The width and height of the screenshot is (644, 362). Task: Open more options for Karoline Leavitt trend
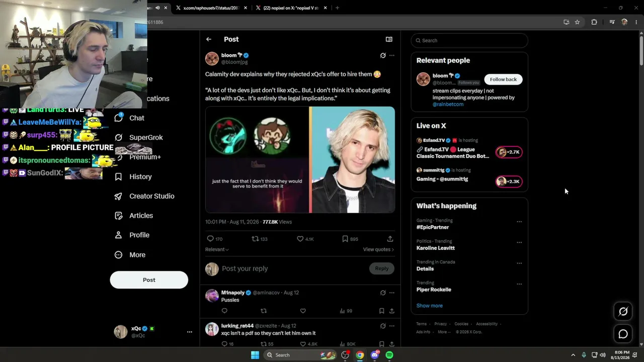click(519, 242)
